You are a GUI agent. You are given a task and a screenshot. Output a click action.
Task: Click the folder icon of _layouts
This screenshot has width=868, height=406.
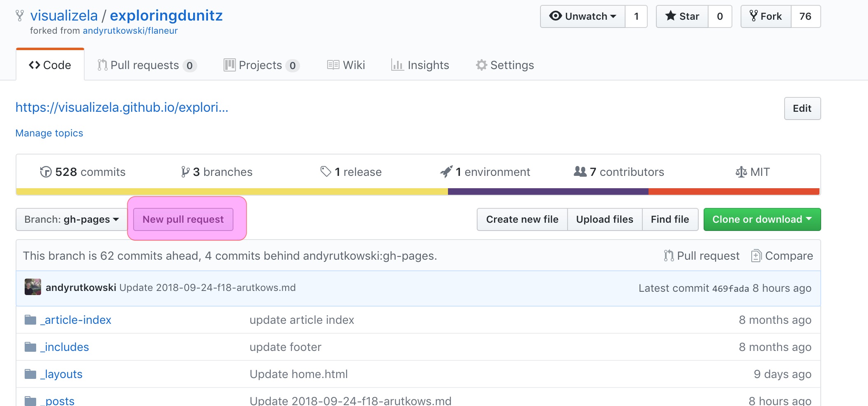30,374
